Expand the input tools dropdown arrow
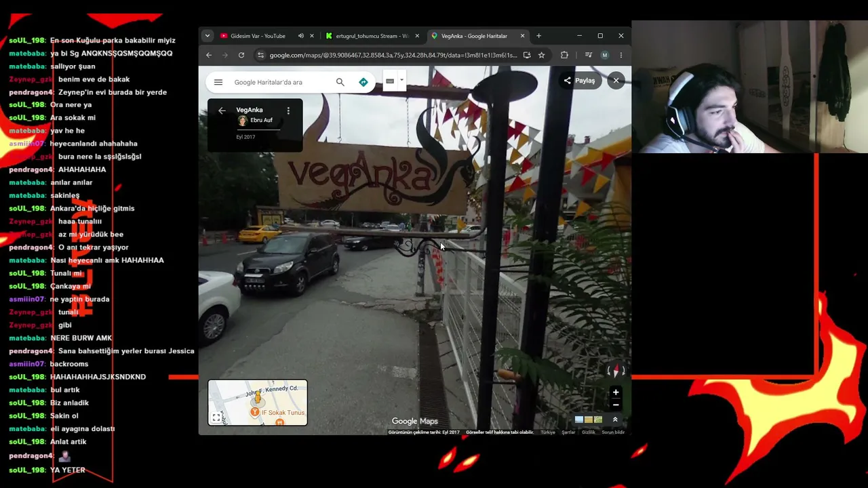This screenshot has height=488, width=868. (x=401, y=81)
